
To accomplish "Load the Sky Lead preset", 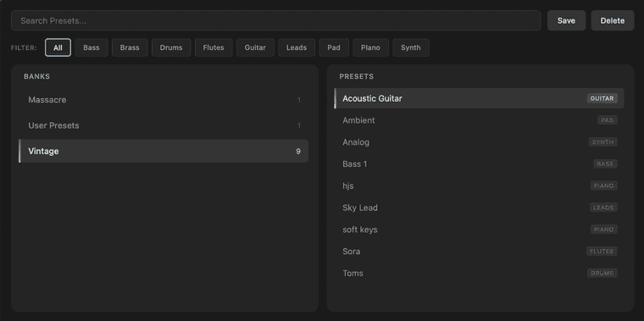I will click(x=479, y=208).
